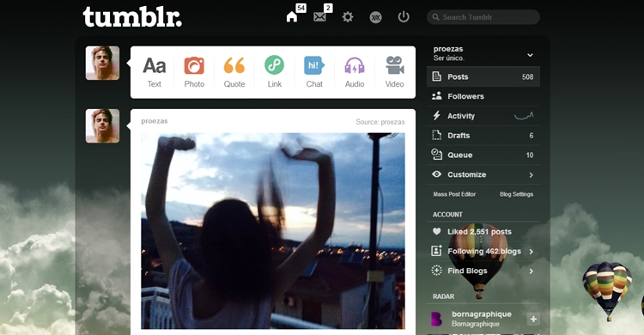Click the Queue count 10
Image resolution: width=644 pixels, height=335 pixels.
pos(530,155)
